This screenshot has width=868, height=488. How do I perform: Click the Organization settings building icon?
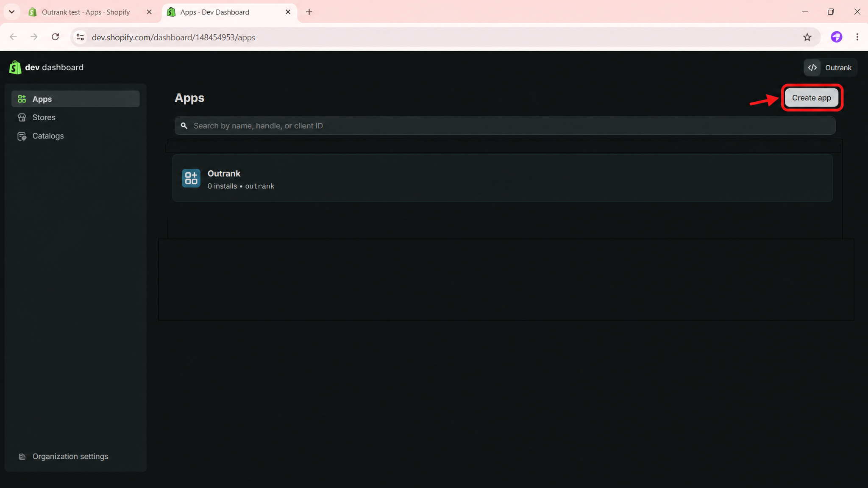[22, 457]
